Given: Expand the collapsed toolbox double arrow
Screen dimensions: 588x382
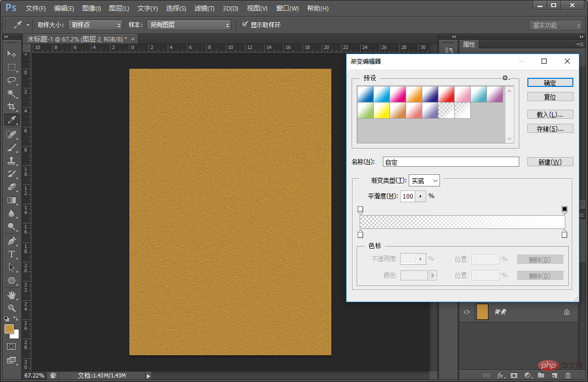Looking at the screenshot, I should point(6,37).
